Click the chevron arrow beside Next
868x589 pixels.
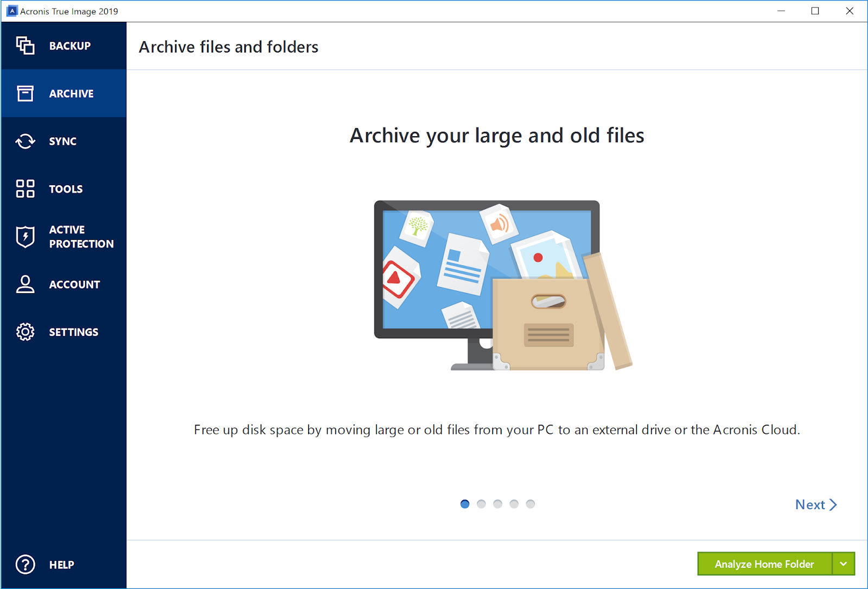833,505
